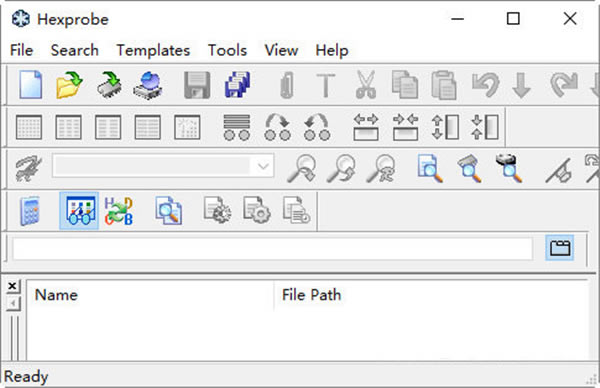The width and height of the screenshot is (600, 388).
Task: Click stacked documents with clock icon
Action: pyautogui.click(x=297, y=210)
